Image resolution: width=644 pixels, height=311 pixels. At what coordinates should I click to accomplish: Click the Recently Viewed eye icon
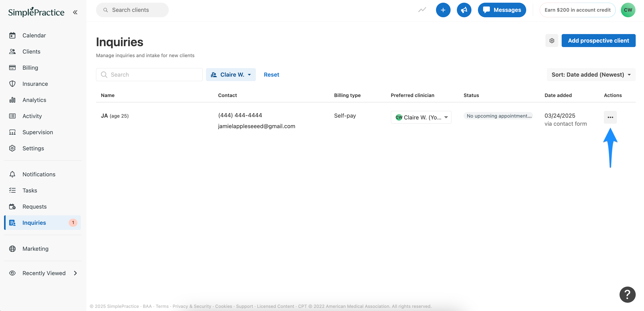click(12, 273)
